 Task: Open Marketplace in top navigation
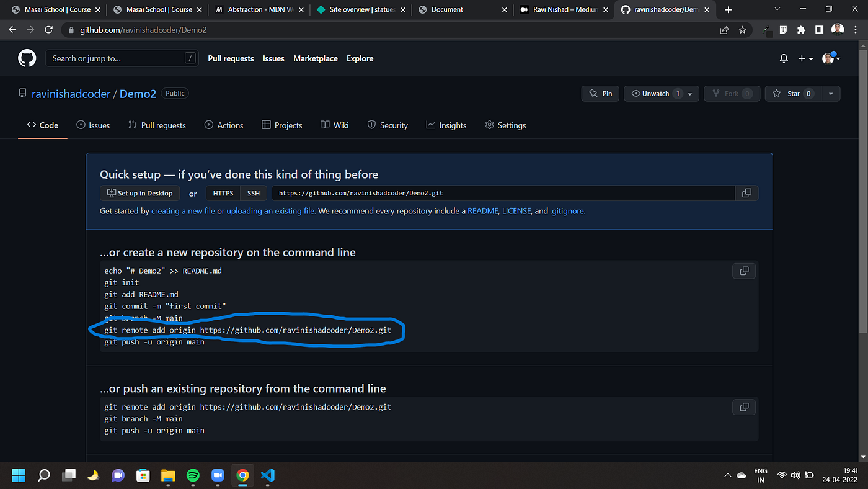(x=316, y=58)
